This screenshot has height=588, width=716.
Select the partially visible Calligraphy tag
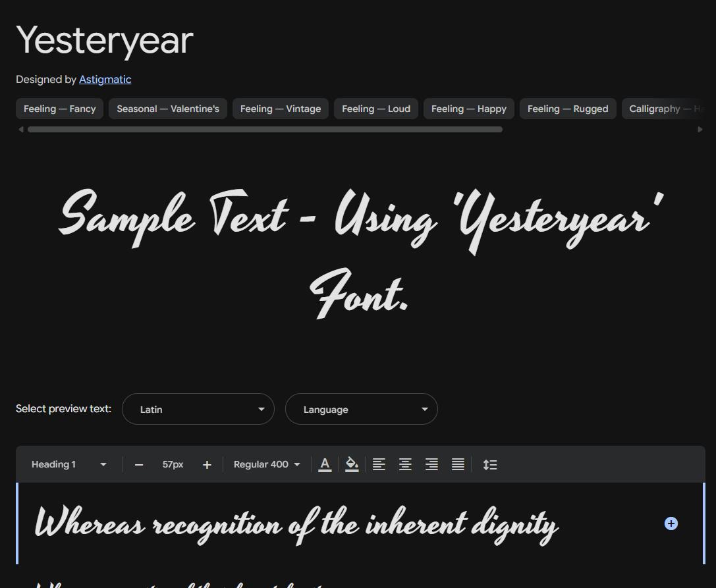click(x=663, y=109)
